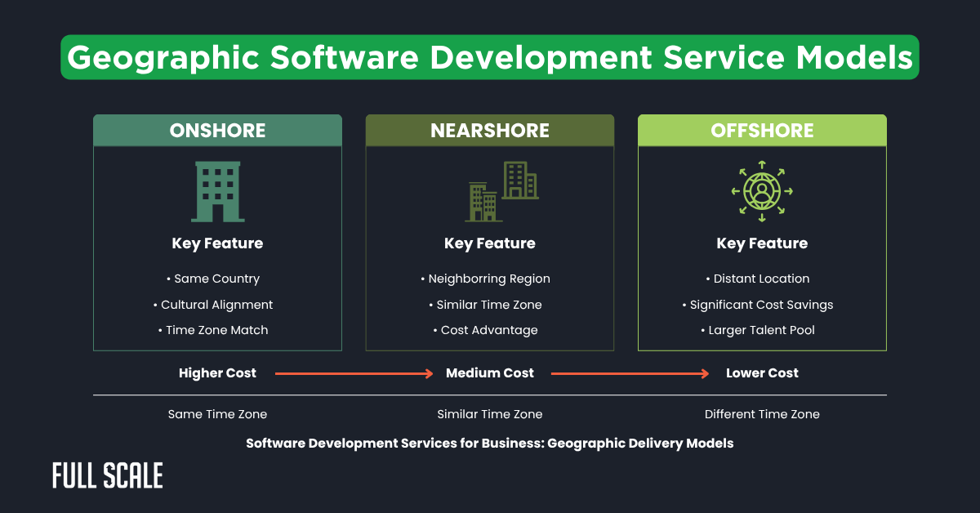Toggle the Same Country bullet point
Image resolution: width=980 pixels, height=513 pixels.
(217, 279)
